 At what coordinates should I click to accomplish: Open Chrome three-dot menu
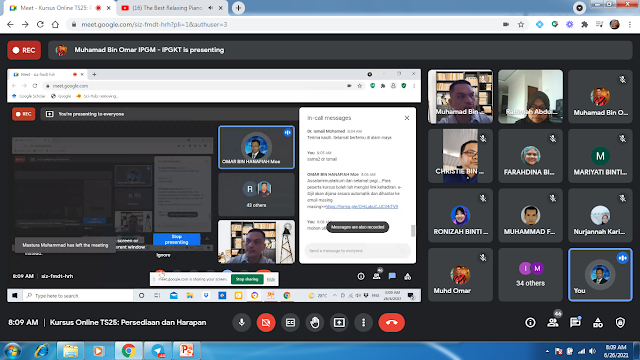pyautogui.click(x=630, y=24)
